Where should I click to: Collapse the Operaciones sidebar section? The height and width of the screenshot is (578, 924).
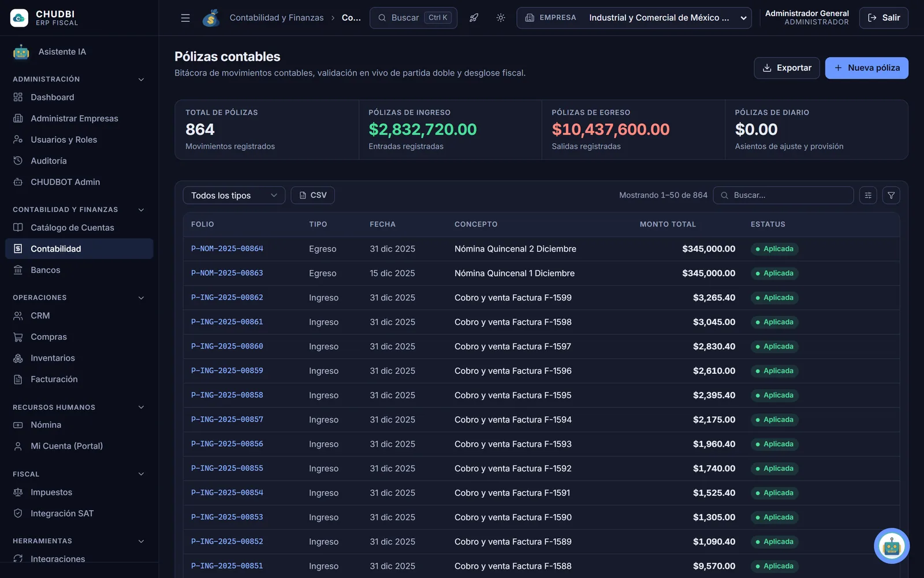click(141, 298)
